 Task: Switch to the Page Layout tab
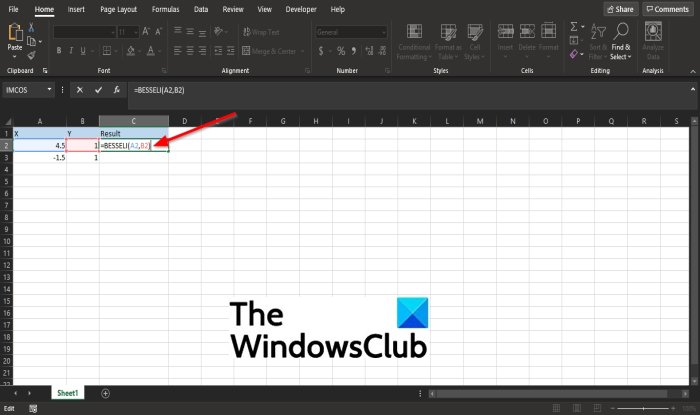[118, 9]
